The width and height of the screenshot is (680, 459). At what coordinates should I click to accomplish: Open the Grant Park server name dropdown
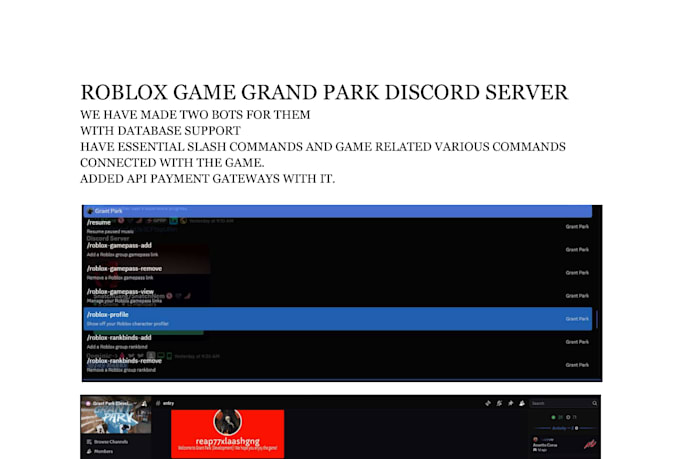click(x=113, y=403)
